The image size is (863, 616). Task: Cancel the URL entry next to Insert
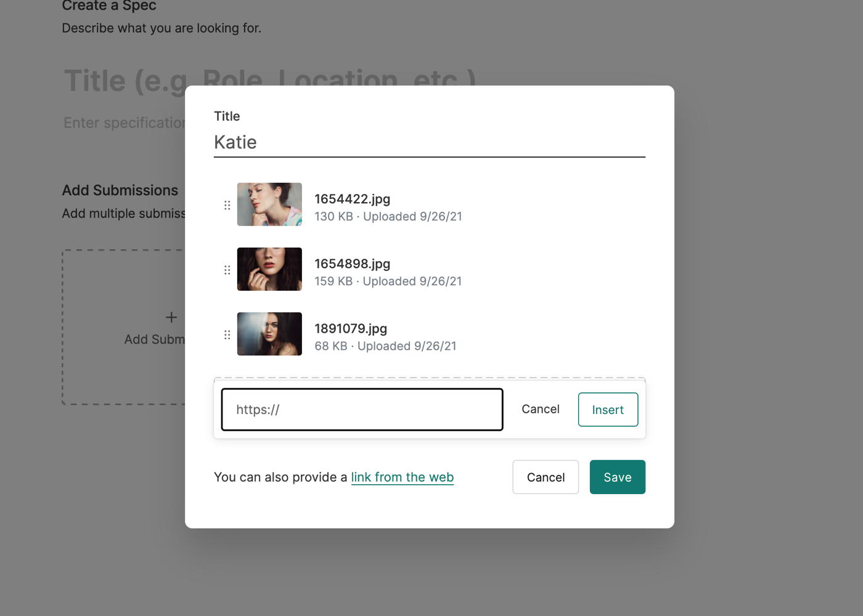(540, 409)
